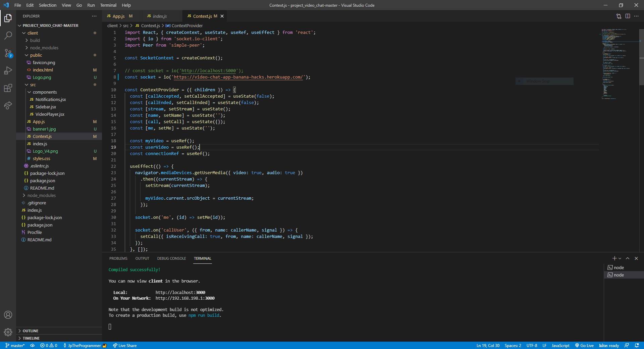This screenshot has height=349, width=644.
Task: Click the Accounts icon
Action: pyautogui.click(x=8, y=315)
